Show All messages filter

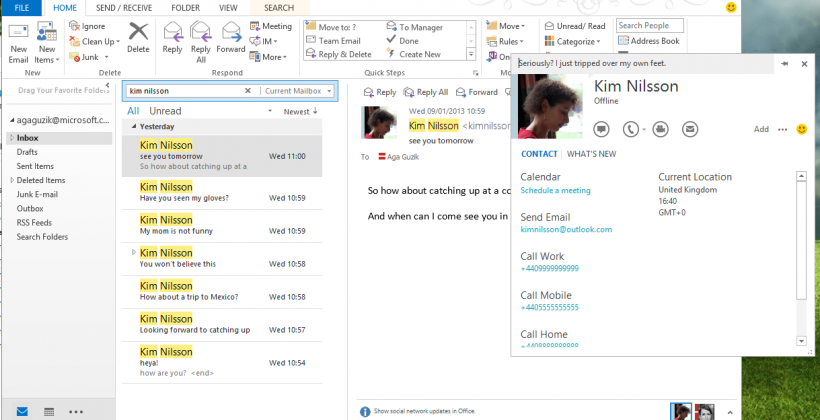(x=133, y=111)
